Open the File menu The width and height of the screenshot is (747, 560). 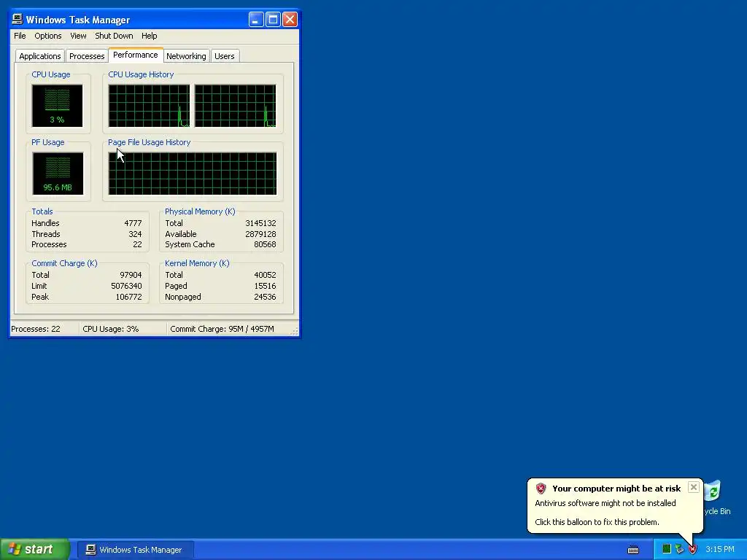click(x=20, y=36)
